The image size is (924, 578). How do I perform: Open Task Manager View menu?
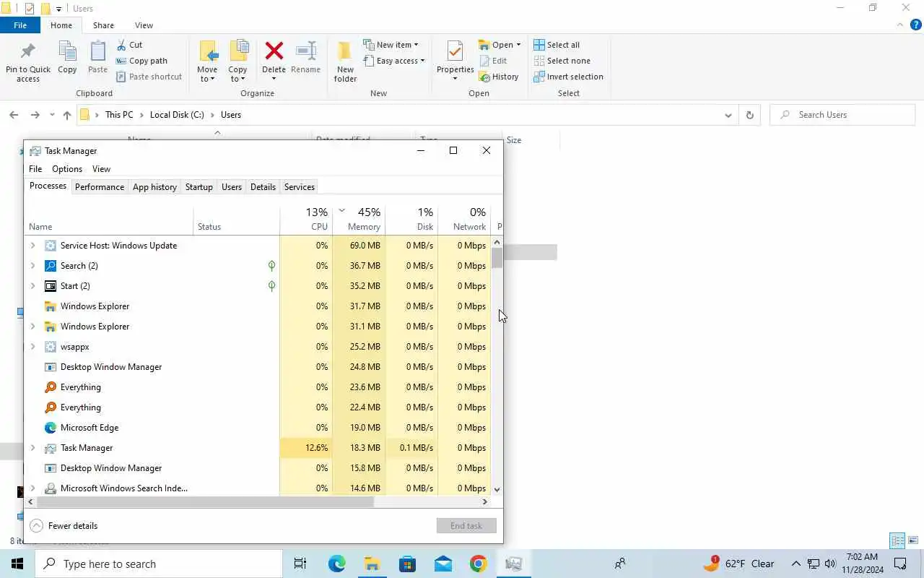click(101, 169)
